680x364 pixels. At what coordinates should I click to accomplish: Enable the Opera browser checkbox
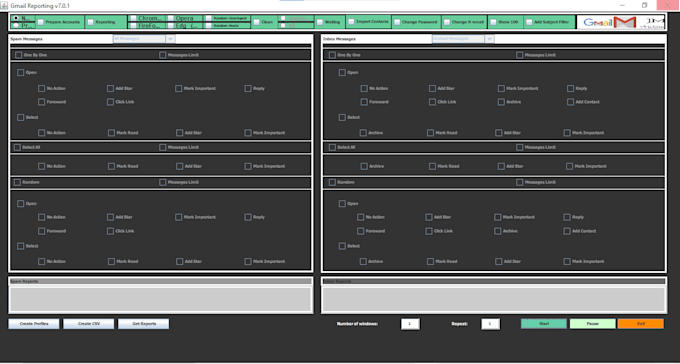click(x=170, y=18)
